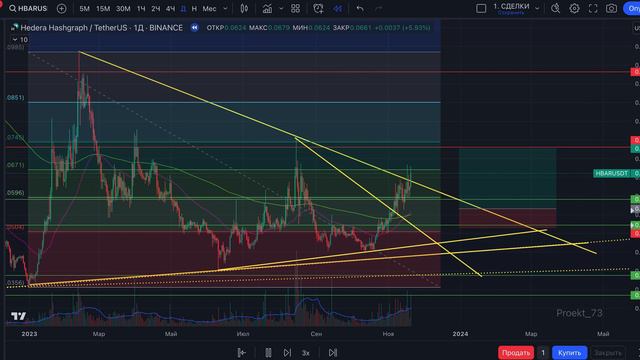Select the monthly Мес timeframe
640x360 pixels.
point(209,8)
